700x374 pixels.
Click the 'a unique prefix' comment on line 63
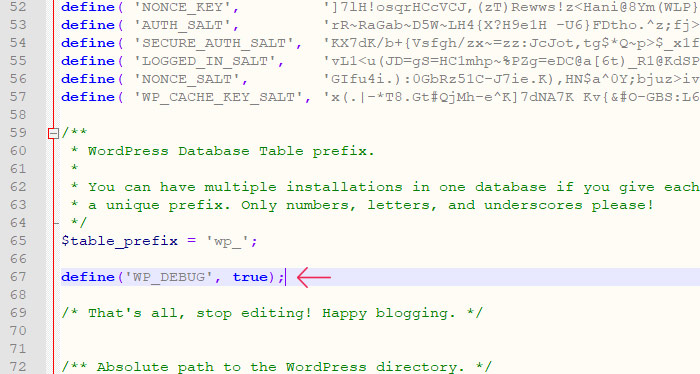(x=362, y=205)
